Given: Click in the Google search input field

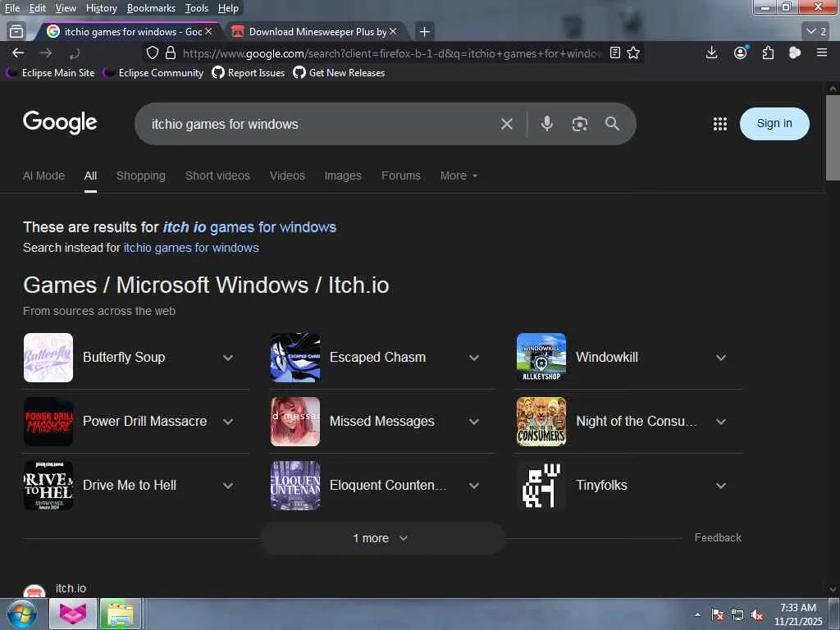Looking at the screenshot, I should (x=322, y=125).
